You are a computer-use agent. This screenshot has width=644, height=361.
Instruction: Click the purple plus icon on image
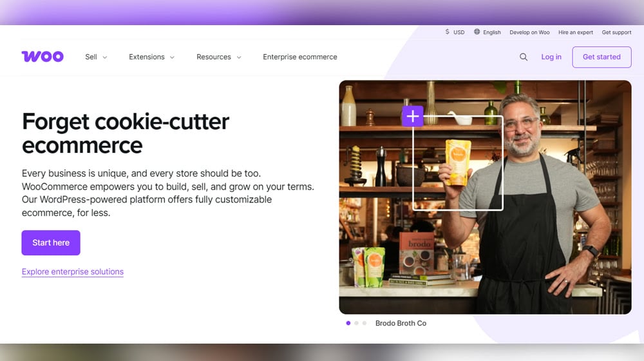(x=412, y=117)
